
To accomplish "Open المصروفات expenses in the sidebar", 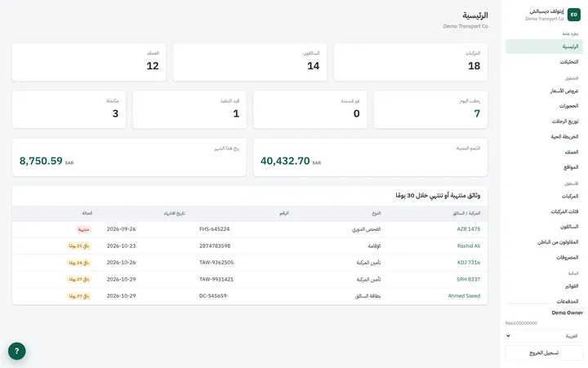I will pyautogui.click(x=544, y=258).
